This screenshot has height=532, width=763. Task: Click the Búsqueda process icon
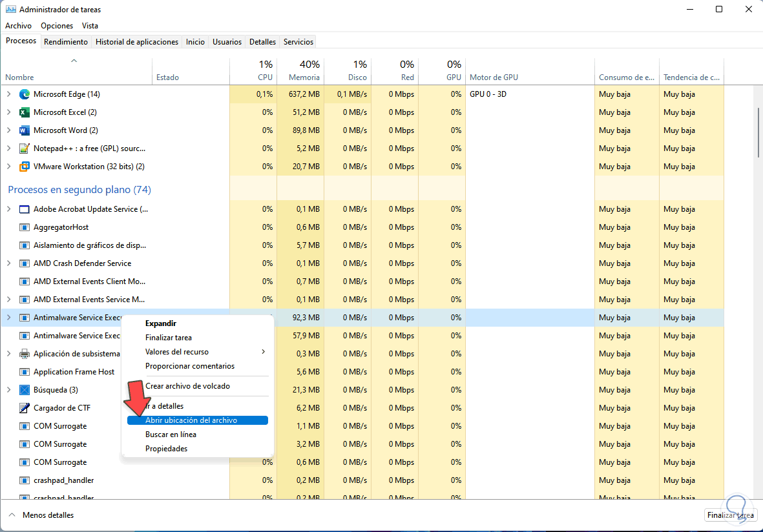[25, 389]
